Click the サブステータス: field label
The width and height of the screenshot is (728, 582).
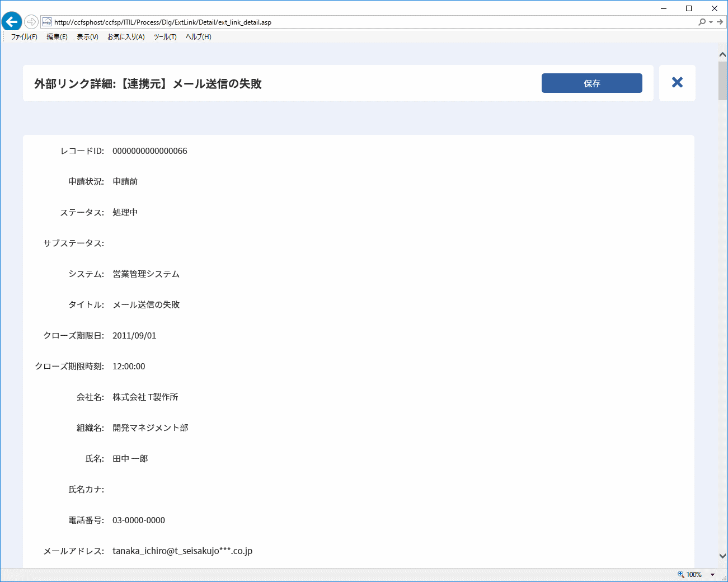click(x=74, y=243)
